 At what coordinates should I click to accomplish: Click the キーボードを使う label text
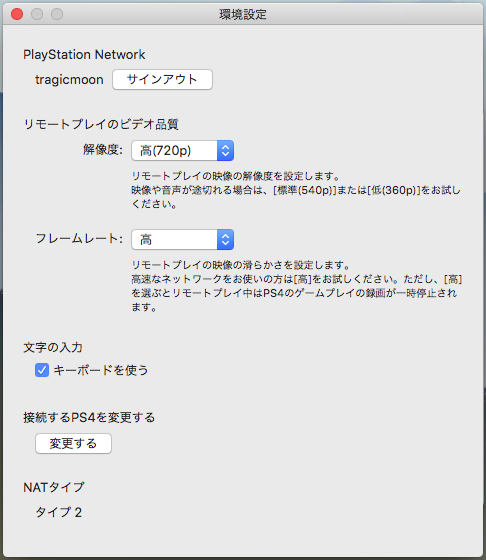[x=101, y=370]
